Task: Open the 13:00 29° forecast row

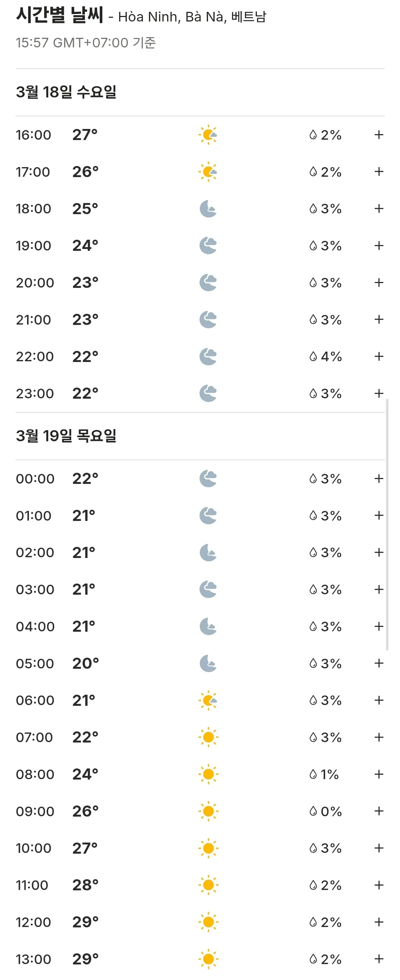Action: click(200, 959)
